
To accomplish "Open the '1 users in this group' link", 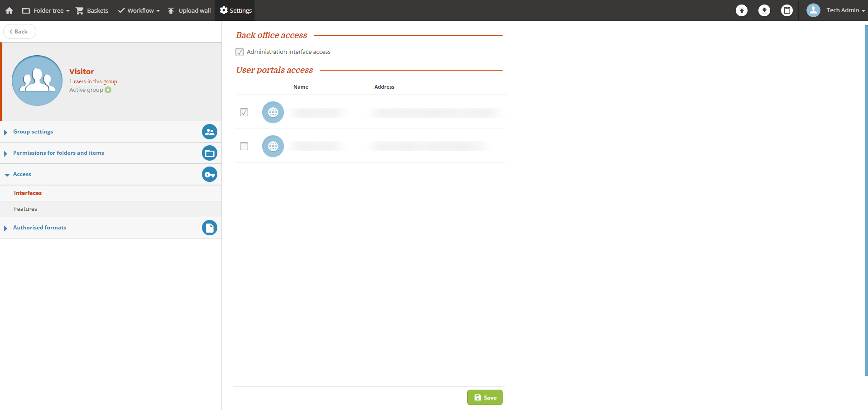I will tap(93, 81).
